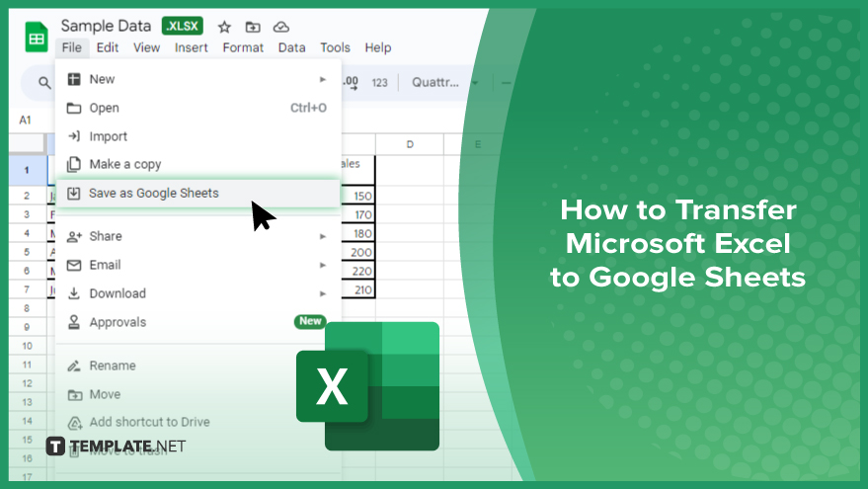Viewport: 868px width, 489px height.
Task: Choose Open from the File menu
Action: tap(198, 108)
